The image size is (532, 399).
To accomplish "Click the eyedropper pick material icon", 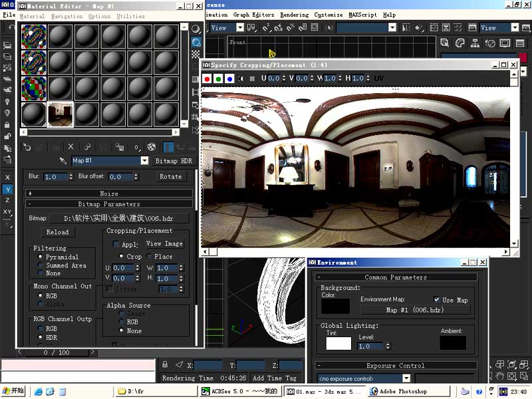I will coord(63,161).
